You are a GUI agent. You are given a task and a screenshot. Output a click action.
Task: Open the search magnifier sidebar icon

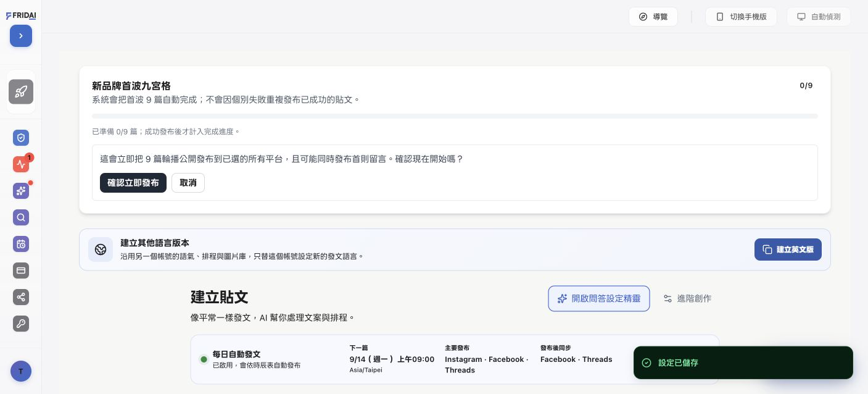[21, 217]
